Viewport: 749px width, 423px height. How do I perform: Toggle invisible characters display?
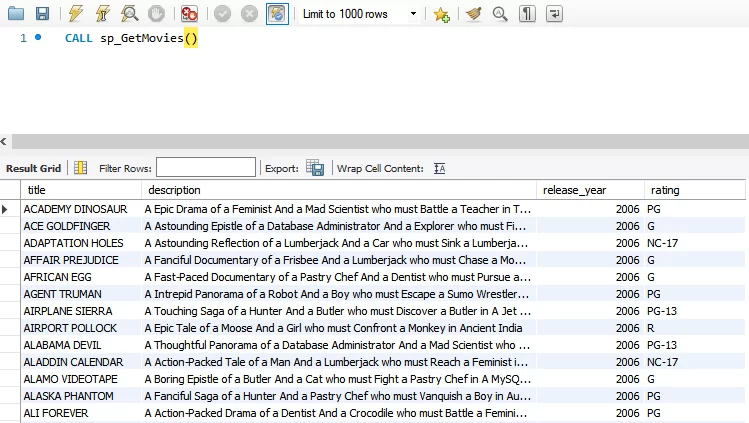[527, 14]
